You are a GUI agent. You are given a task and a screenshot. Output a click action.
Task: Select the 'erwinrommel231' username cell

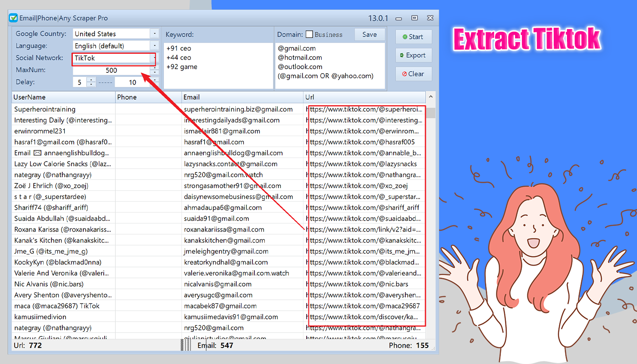[40, 131]
